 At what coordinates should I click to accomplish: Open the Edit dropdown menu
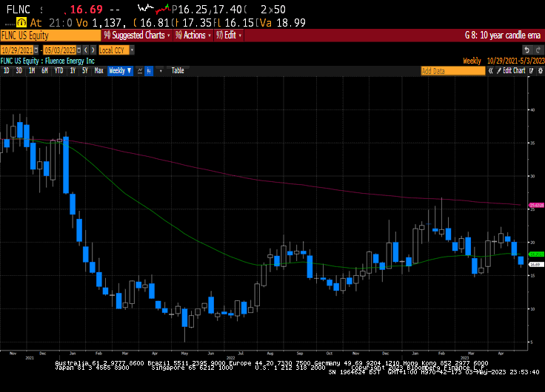click(x=229, y=36)
